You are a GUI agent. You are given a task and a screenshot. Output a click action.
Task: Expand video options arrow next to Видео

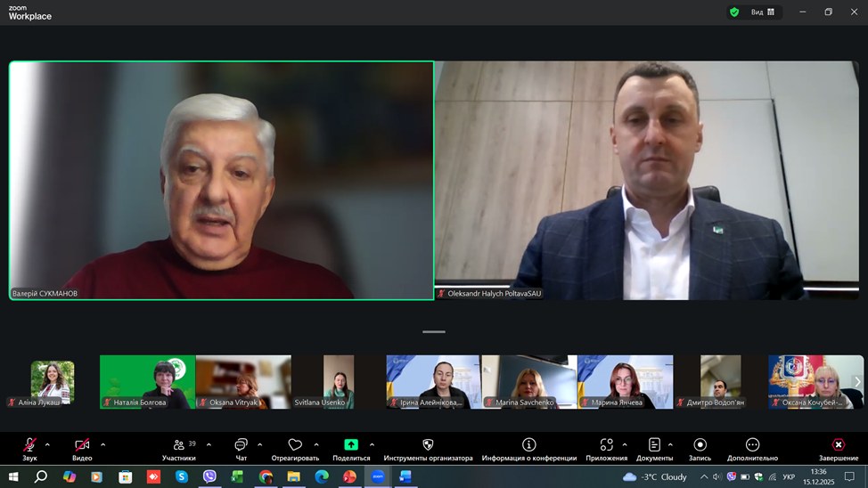pos(102,444)
